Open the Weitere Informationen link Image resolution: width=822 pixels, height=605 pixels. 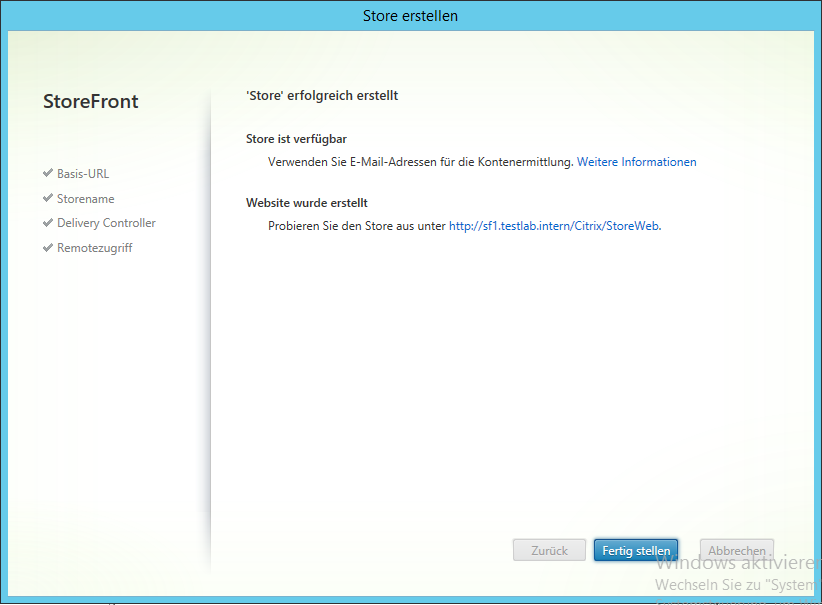pos(636,162)
